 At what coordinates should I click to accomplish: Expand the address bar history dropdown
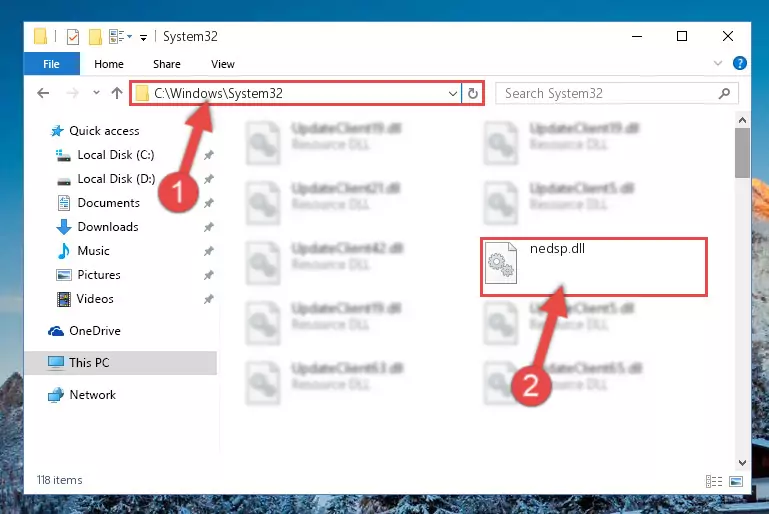tap(453, 93)
